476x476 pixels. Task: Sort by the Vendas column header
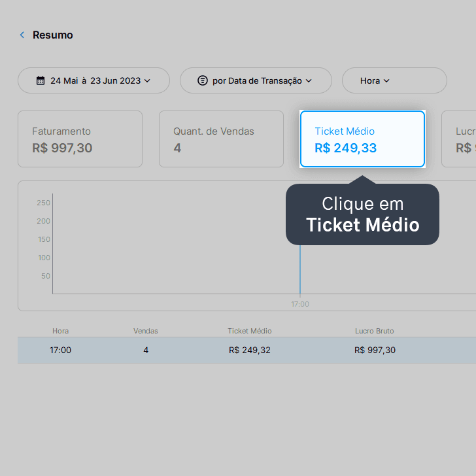146,331
